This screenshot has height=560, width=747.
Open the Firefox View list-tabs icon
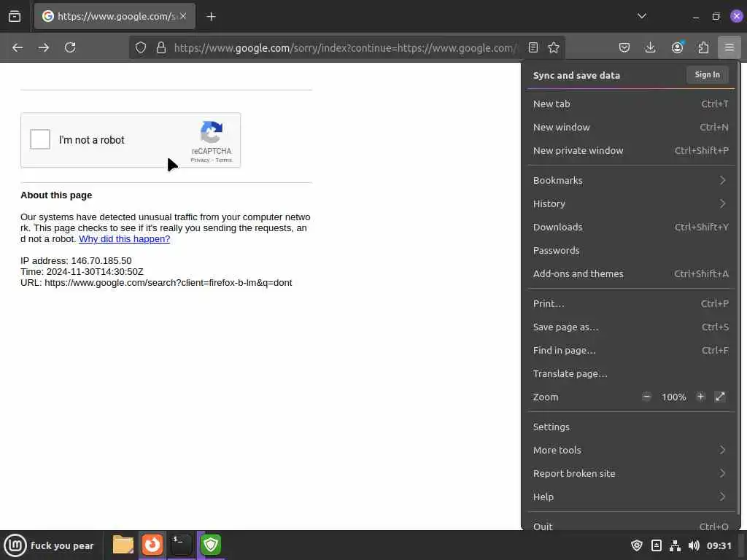(x=15, y=16)
